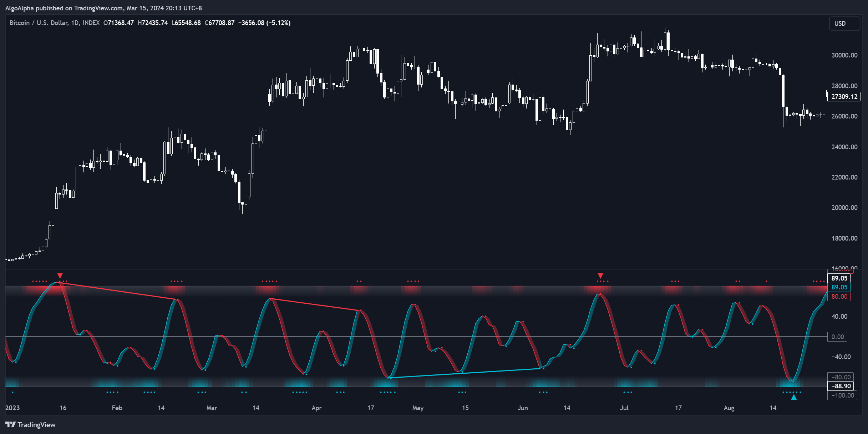The image size is (868, 434).
Task: Click the Jun label on the time axis
Action: (523, 408)
